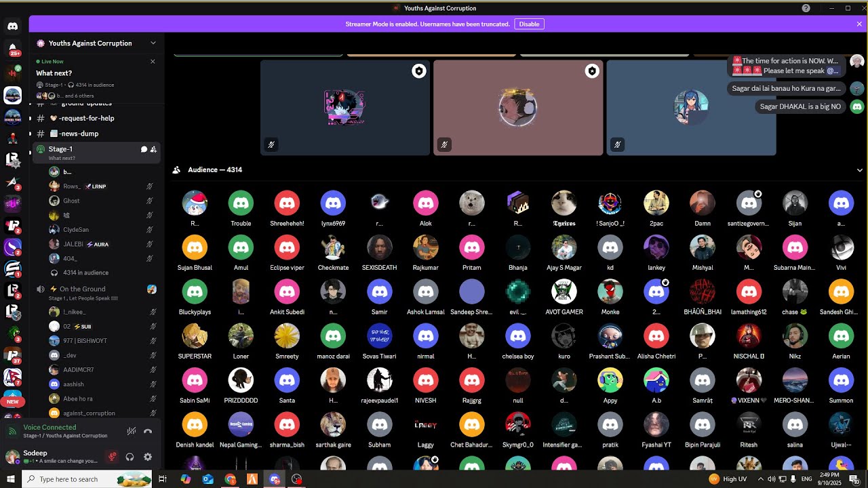
Task: Collapse the Audience list chevron
Action: coord(860,170)
